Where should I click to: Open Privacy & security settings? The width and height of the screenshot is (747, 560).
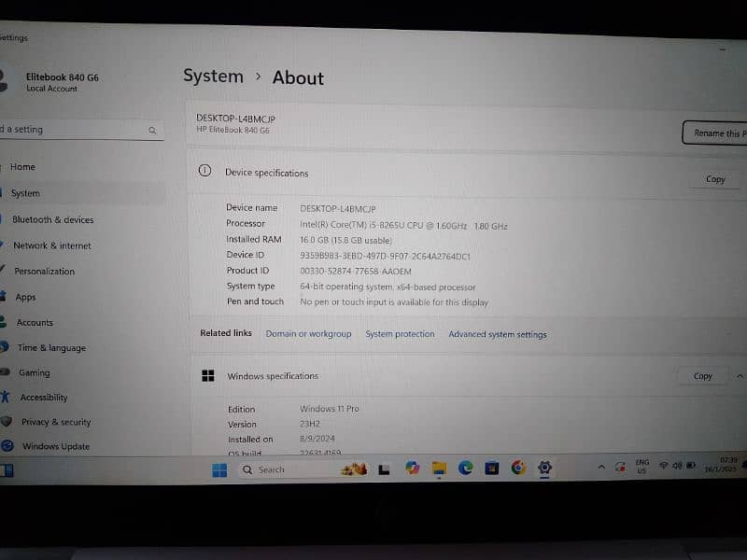[56, 423]
